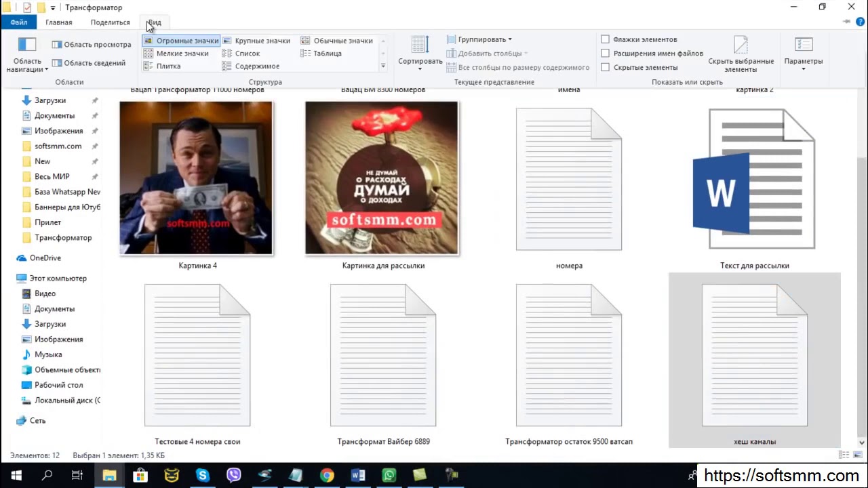Click New folder icon in title bar
The width and height of the screenshot is (868, 488).
tap(41, 7)
